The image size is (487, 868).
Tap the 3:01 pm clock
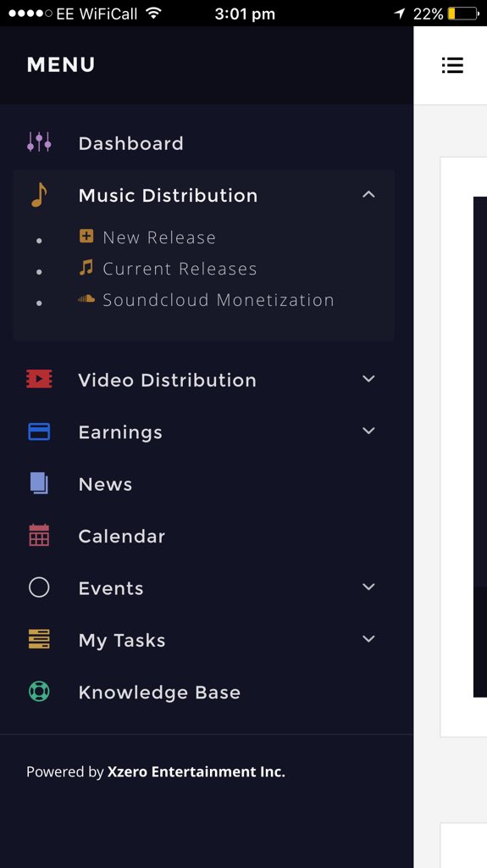pos(245,14)
